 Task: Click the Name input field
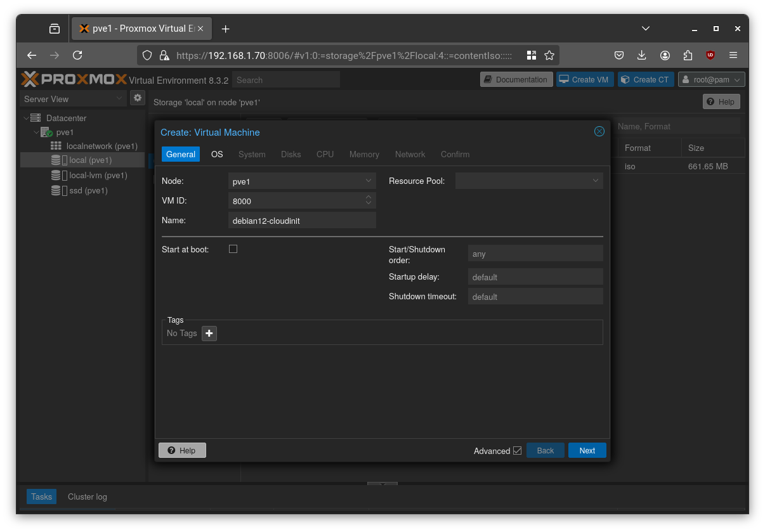(x=302, y=220)
